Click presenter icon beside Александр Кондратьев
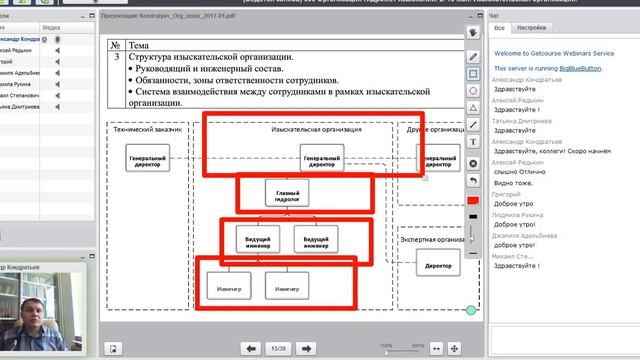The width and height of the screenshot is (640, 360). 44,39
